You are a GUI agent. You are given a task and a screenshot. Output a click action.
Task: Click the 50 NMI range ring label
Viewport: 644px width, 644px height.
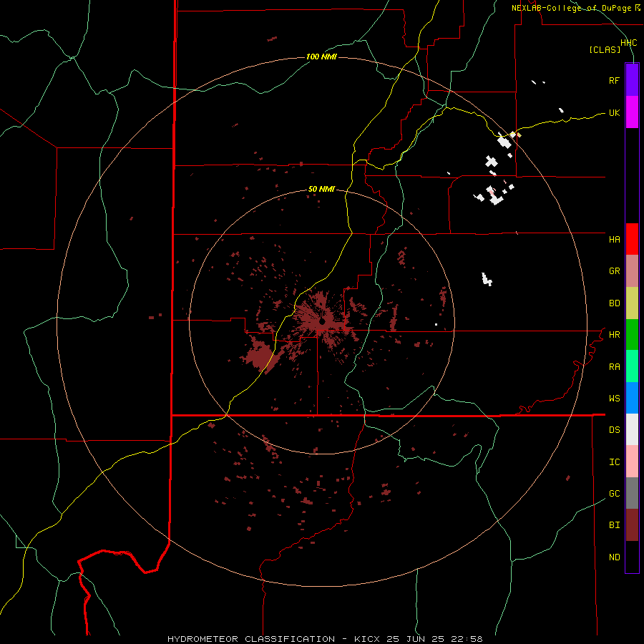[321, 189]
